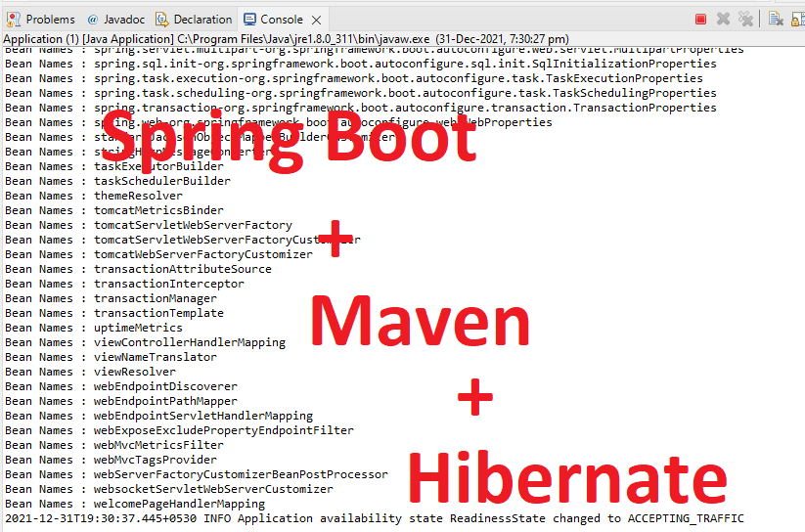805x532 pixels.
Task: Click the viewResolver bean line
Action: (90, 372)
